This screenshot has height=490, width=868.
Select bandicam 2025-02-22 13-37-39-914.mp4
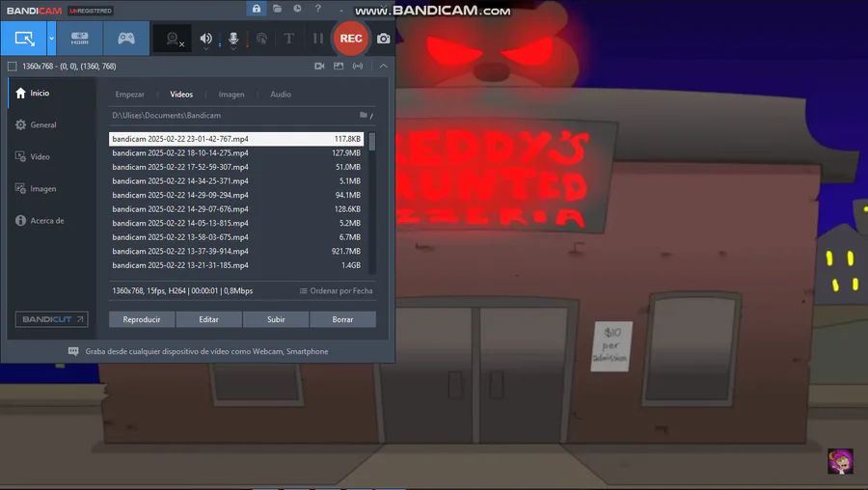pos(236,251)
